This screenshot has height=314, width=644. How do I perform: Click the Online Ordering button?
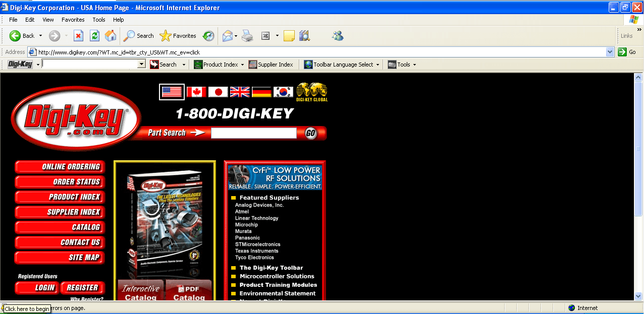click(x=60, y=167)
